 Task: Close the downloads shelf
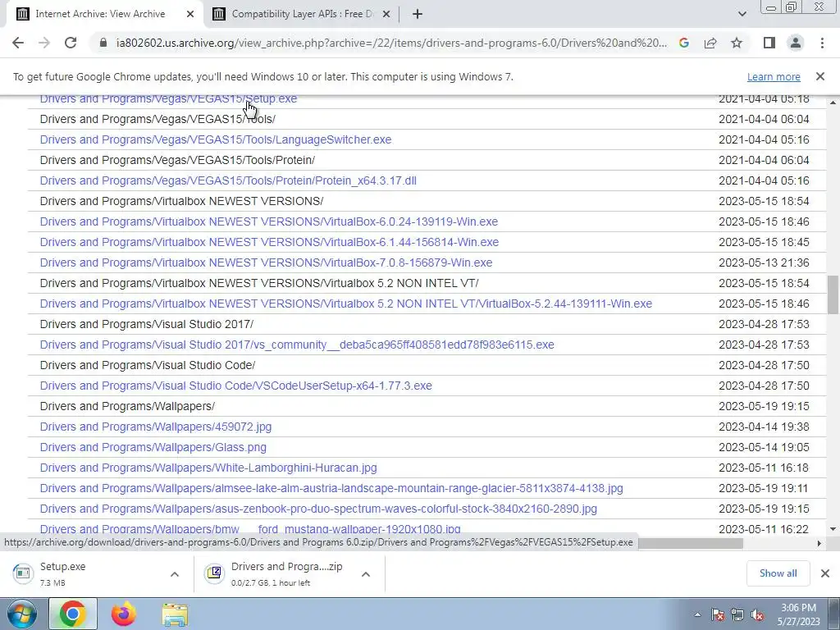click(x=825, y=573)
